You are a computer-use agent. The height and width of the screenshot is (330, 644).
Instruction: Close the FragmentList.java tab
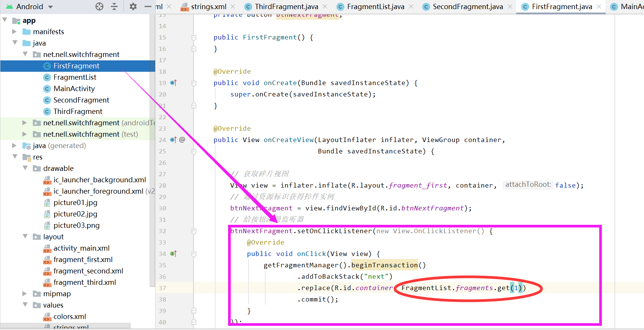[x=411, y=6]
